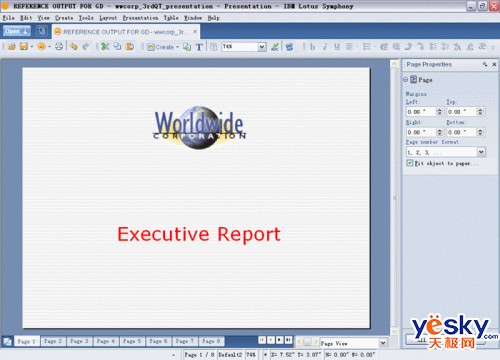Click the Undo arrow icon
This screenshot has width=500, height=360.
pyautogui.click(x=74, y=47)
